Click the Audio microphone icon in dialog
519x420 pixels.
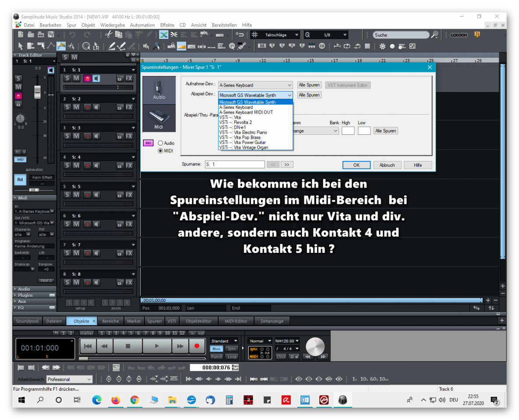coord(159,90)
